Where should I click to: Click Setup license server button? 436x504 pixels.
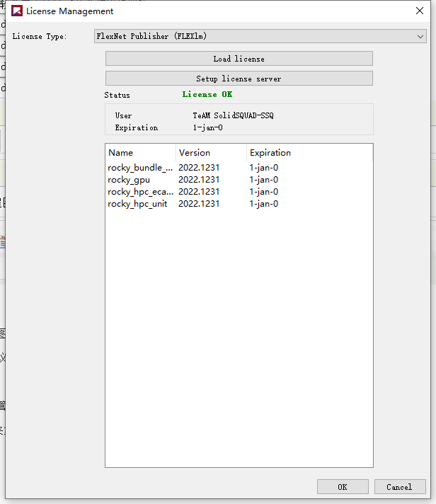[x=239, y=79]
